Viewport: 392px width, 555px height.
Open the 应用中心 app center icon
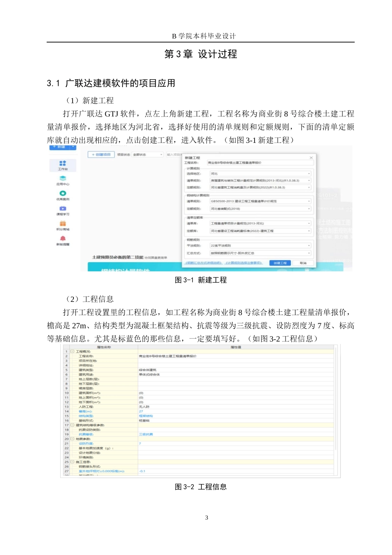(63, 180)
